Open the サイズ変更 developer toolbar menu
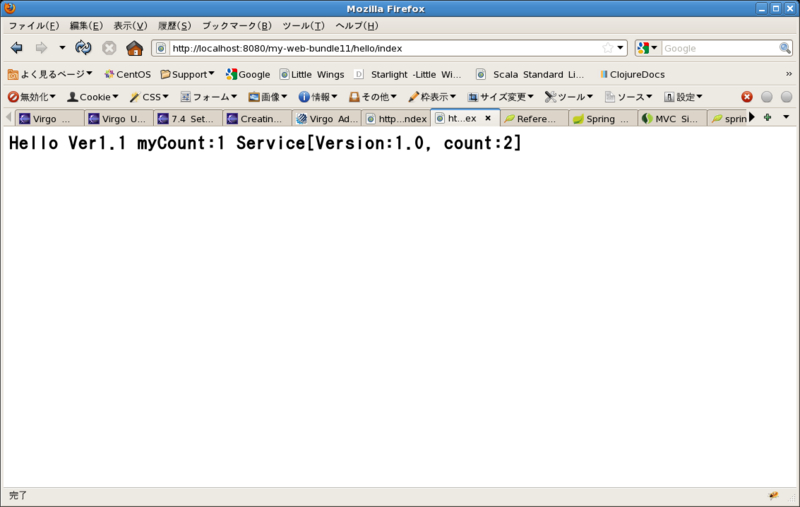The height and width of the screenshot is (507, 800). 501,97
